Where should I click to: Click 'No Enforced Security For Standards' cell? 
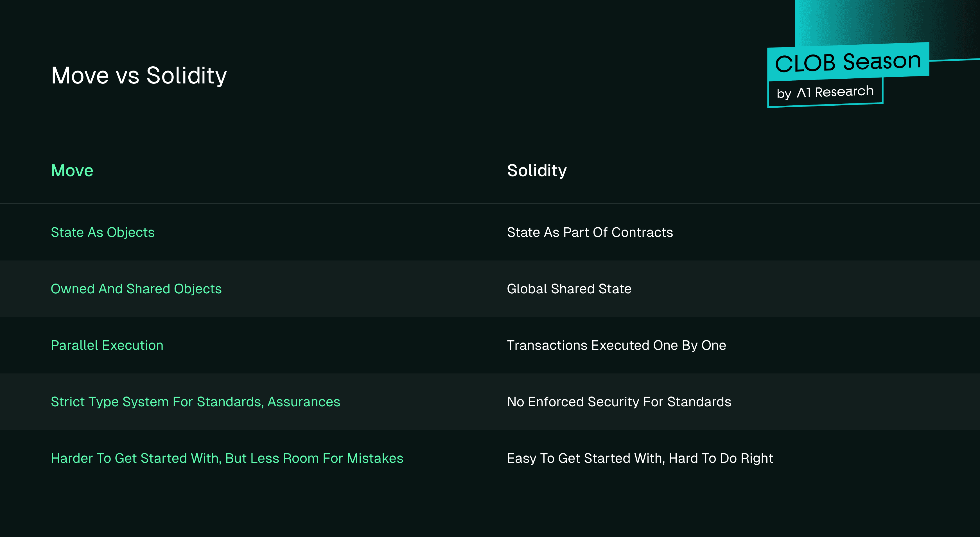(x=619, y=402)
